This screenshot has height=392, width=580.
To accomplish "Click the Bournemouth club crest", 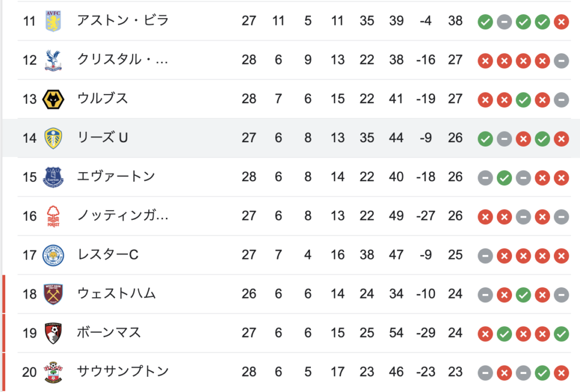I will (x=53, y=333).
